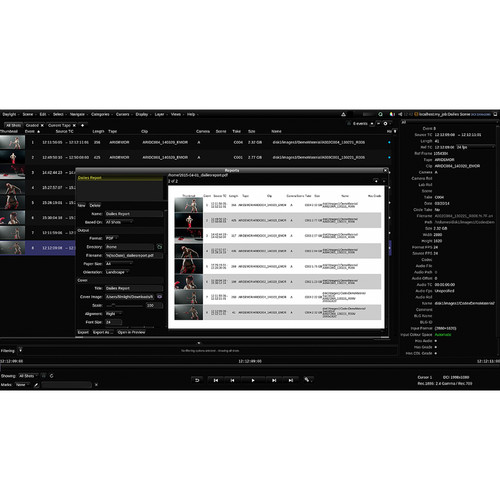Click the loop playback button
500x500 pixels.
[197, 380]
